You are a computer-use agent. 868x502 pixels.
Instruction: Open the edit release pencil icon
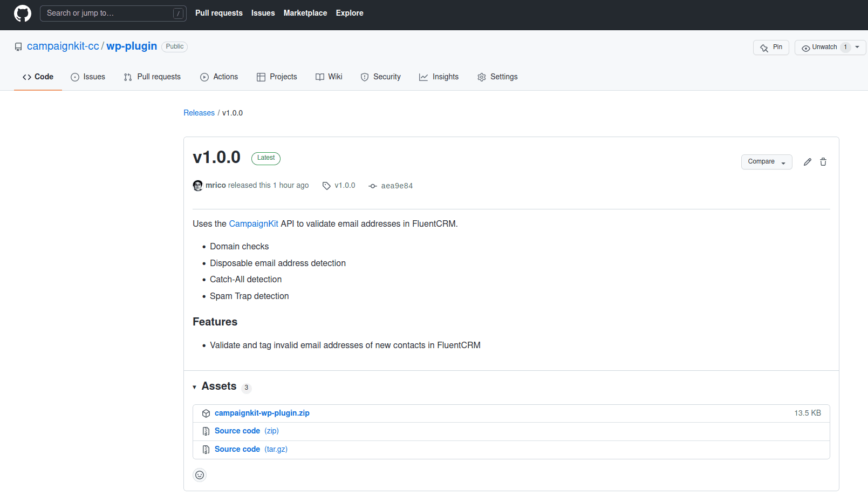[807, 161]
